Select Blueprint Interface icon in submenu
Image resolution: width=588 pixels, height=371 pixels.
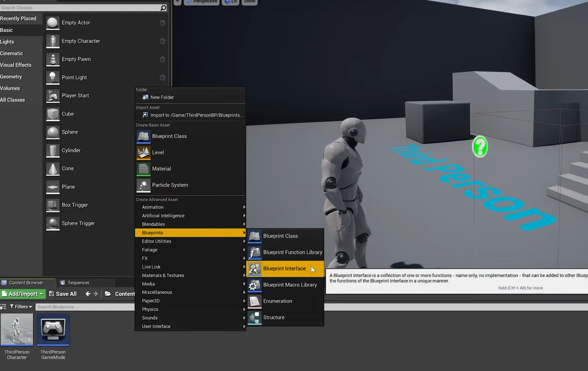(x=254, y=269)
